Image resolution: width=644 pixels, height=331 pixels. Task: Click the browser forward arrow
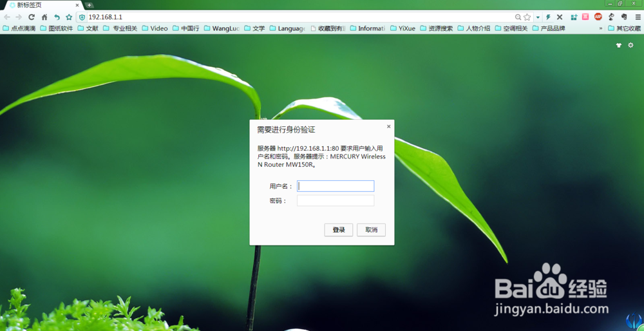click(x=19, y=17)
